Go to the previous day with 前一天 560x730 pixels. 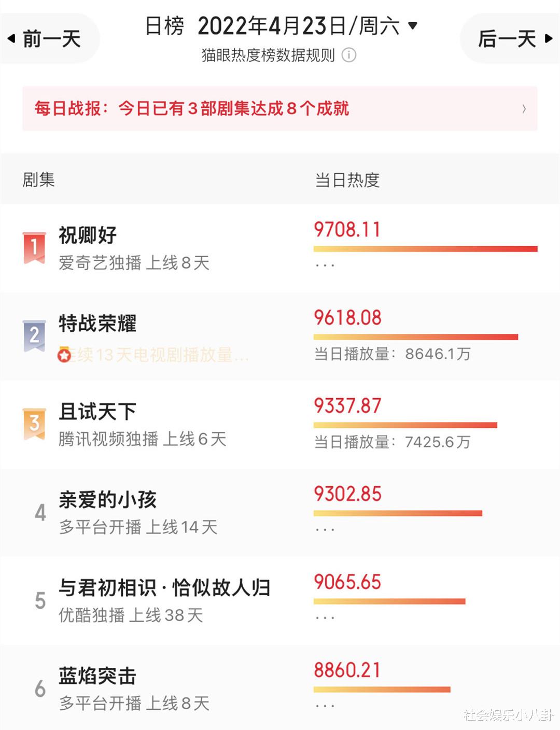[x=46, y=39]
